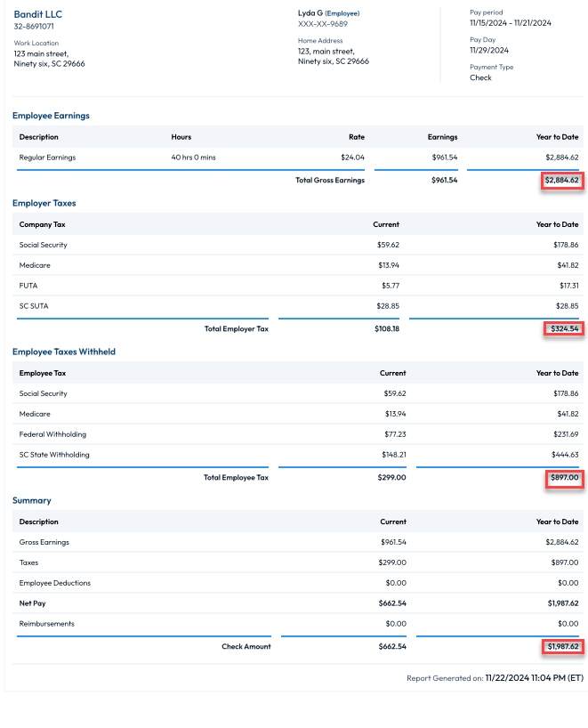Select employer FUTA current amount $5.77
The image size is (588, 728).
pos(391,286)
